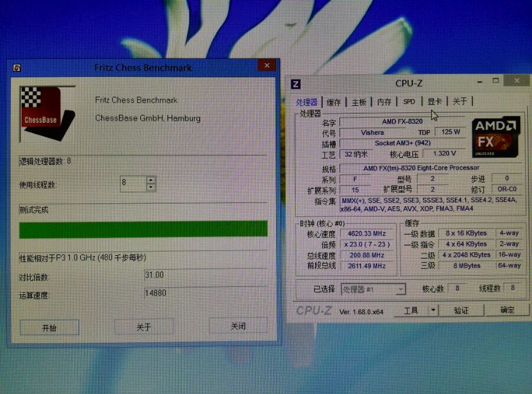The image size is (532, 394).
Task: Click the 运算速度 value field 14880
Action: 205,293
